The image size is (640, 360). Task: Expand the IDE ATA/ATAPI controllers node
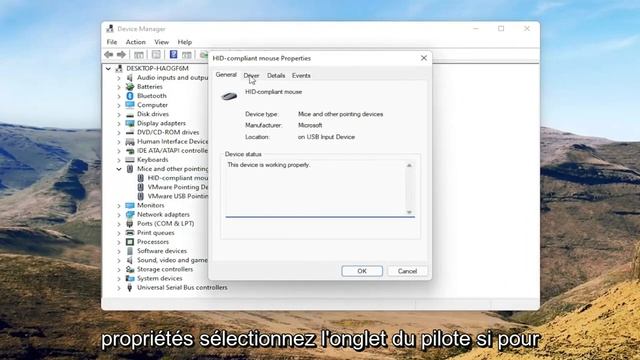(x=119, y=151)
